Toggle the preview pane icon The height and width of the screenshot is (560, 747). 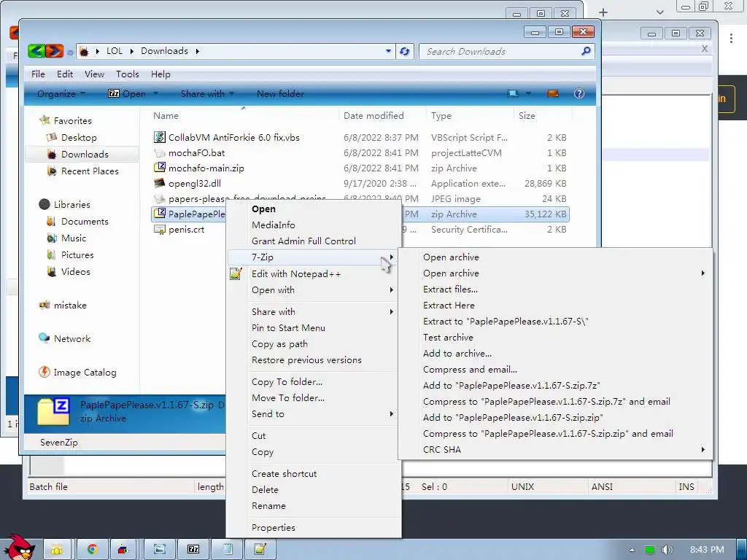(x=553, y=94)
